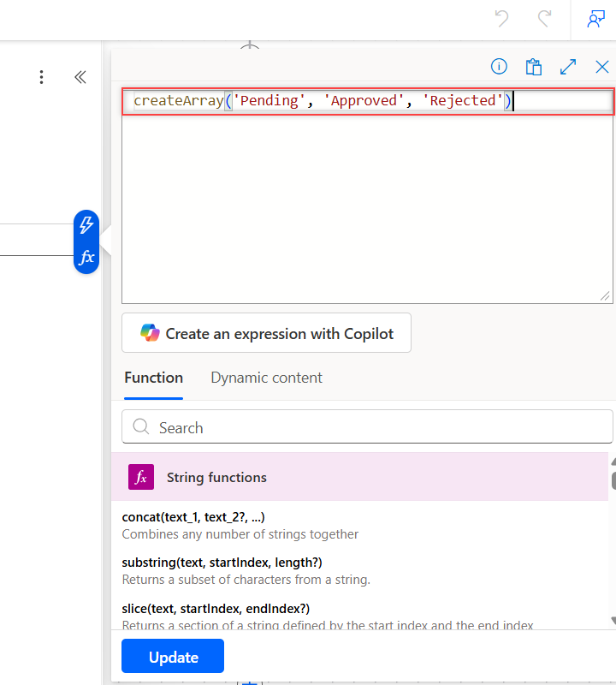Expand the expression editor to full size
Screen dimensions: 616x685
click(x=568, y=67)
